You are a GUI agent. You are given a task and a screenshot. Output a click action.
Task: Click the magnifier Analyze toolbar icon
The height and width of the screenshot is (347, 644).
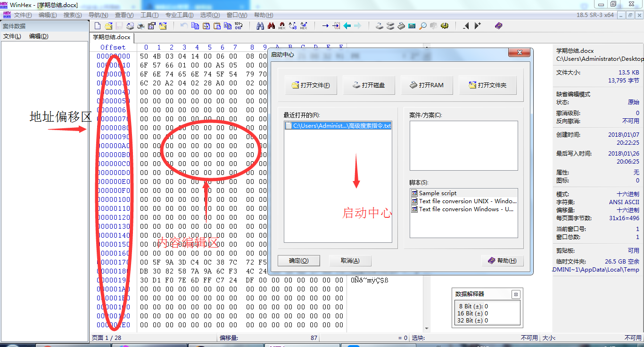click(423, 26)
